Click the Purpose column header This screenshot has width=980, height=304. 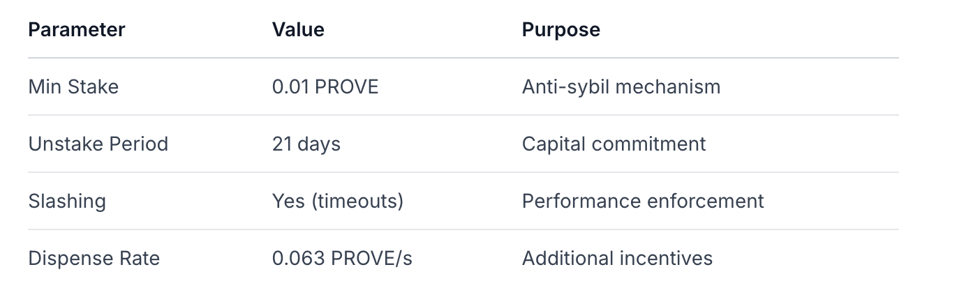pos(560,30)
